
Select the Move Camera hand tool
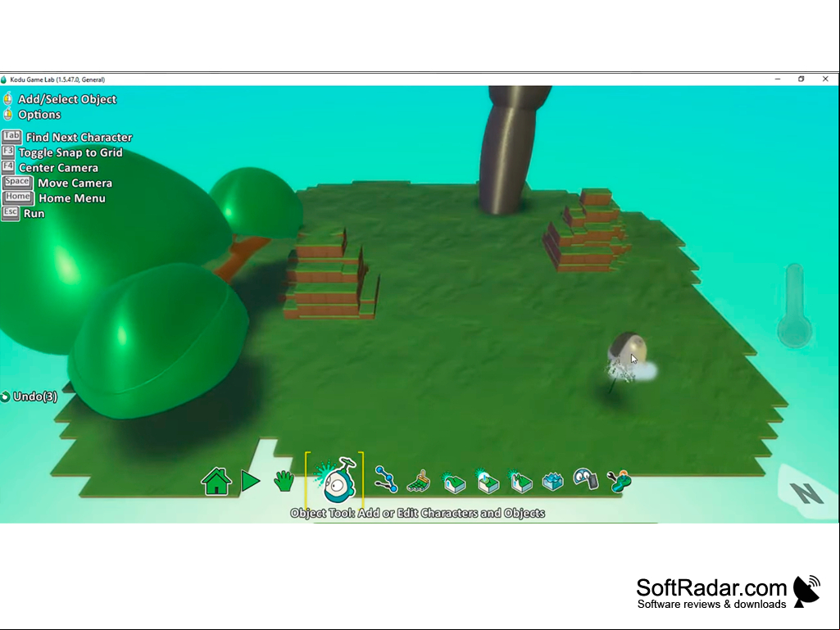[284, 481]
